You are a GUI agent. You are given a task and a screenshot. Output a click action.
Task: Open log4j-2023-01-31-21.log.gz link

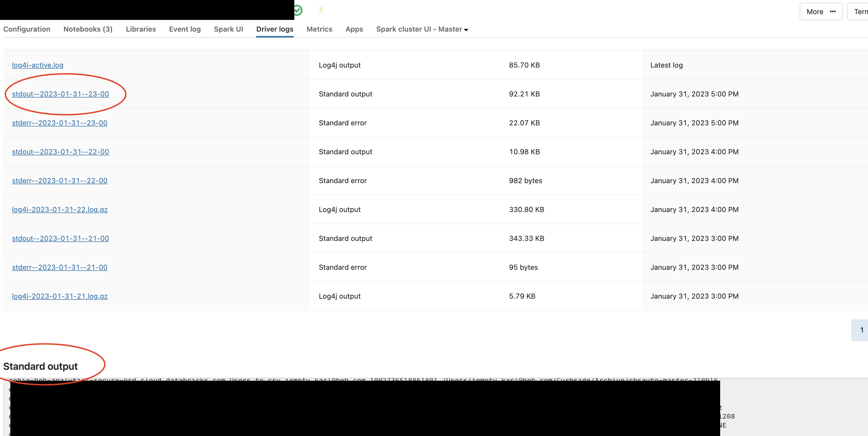point(60,296)
